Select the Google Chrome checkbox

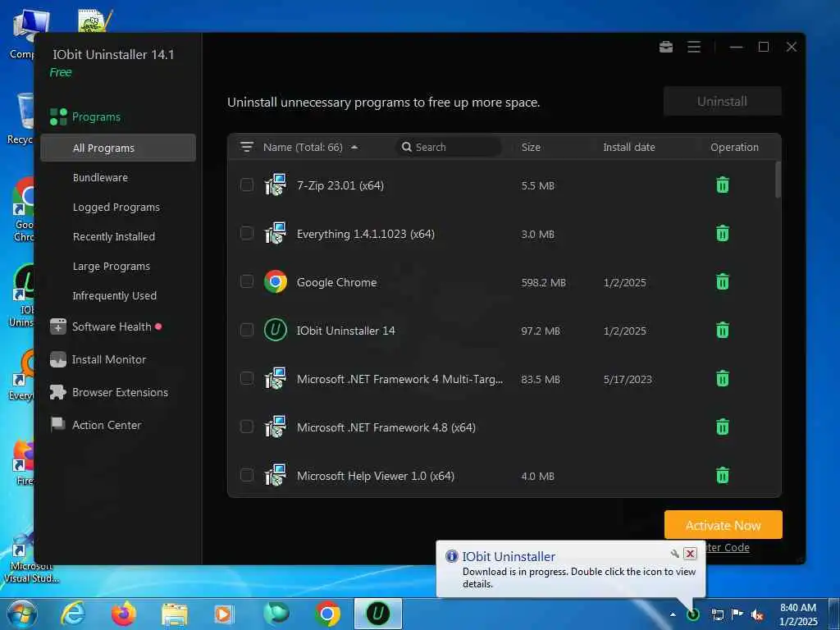point(246,281)
